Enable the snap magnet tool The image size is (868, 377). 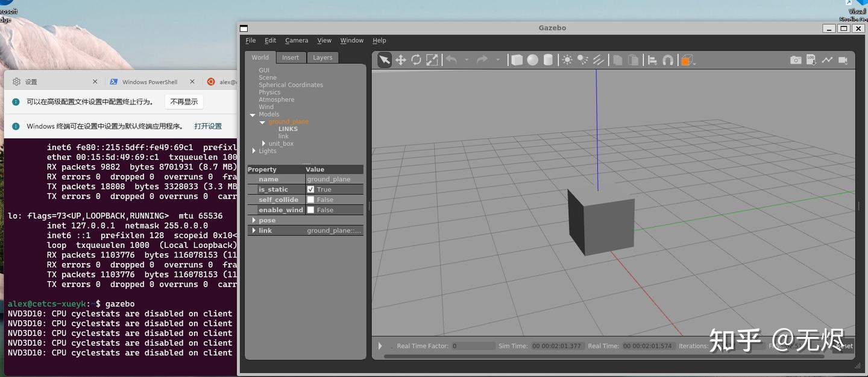668,60
